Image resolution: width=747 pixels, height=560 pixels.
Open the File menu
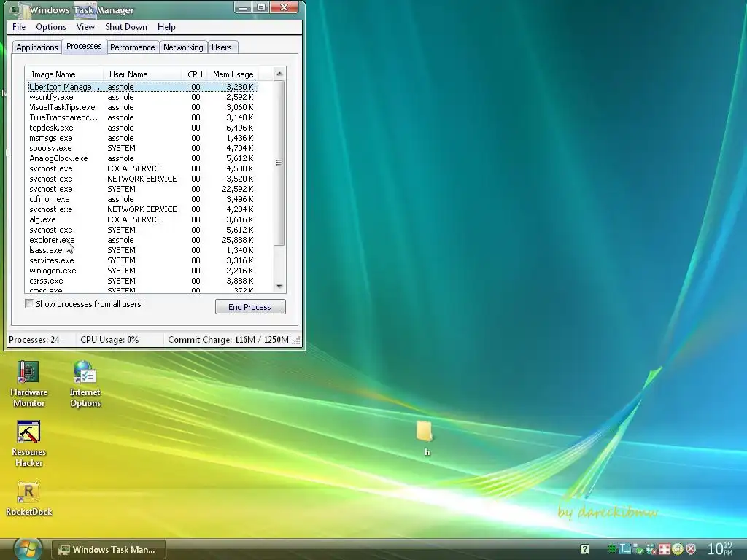click(x=18, y=27)
